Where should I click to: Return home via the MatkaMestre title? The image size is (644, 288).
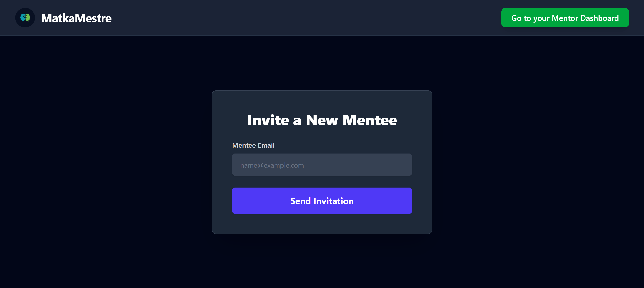pyautogui.click(x=76, y=18)
